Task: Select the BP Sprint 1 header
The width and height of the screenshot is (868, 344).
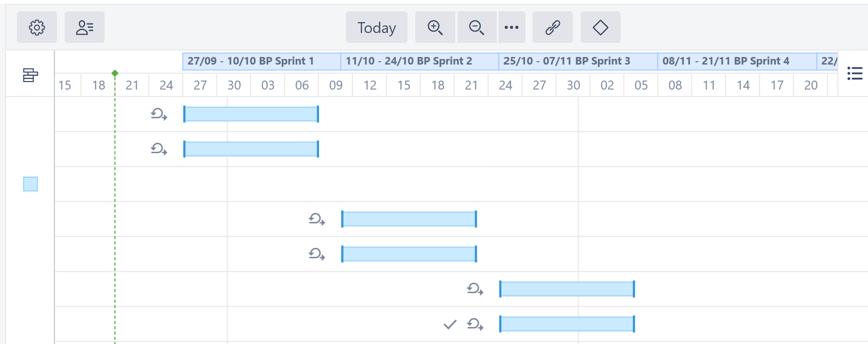Action: coord(262,61)
